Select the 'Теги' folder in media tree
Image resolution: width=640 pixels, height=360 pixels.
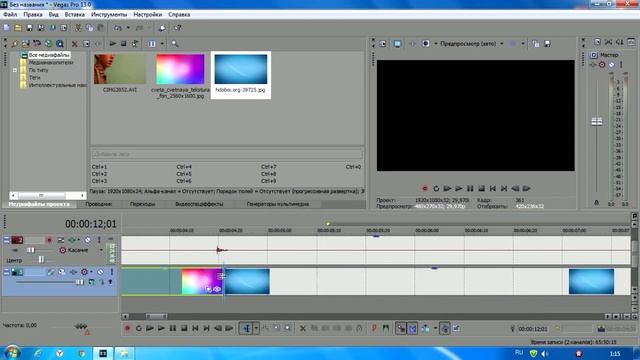tap(34, 77)
